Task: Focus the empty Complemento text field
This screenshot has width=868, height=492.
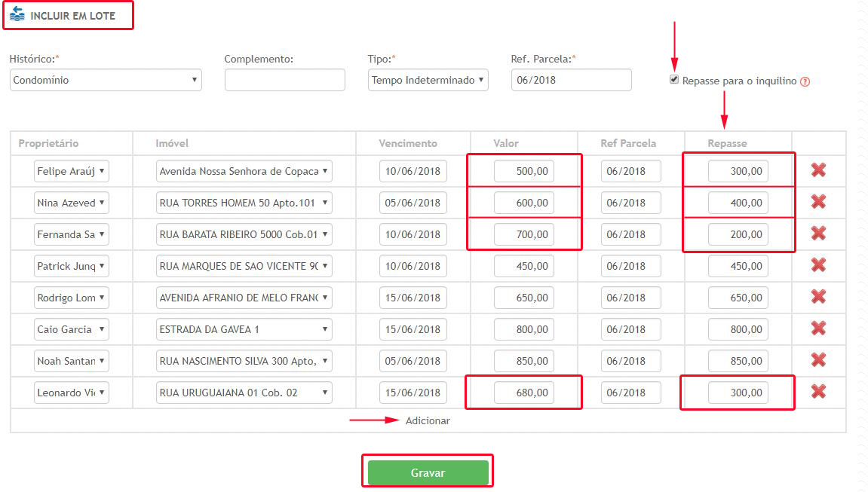Action: coord(284,80)
